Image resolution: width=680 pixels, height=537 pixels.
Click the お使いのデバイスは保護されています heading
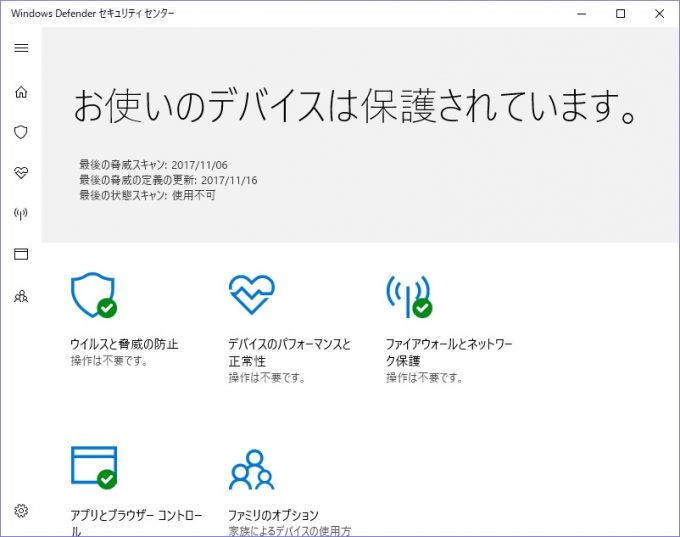tap(355, 106)
